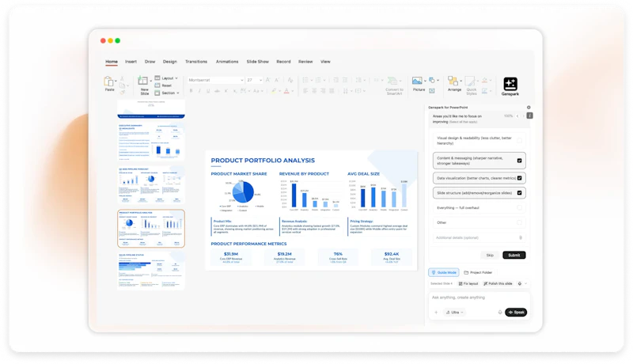
Task: Check the Other option
Action: [520, 223]
